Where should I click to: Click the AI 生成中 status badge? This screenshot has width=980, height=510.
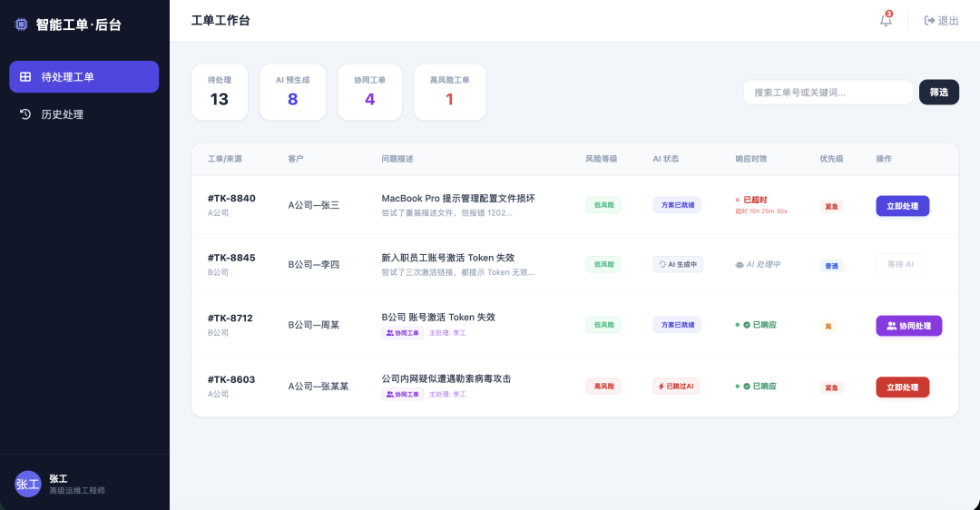678,264
